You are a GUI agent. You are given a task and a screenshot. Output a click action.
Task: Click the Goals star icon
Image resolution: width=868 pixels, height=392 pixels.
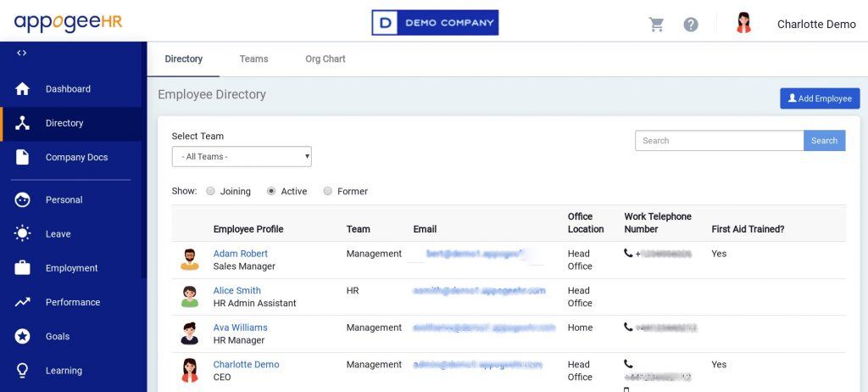pos(23,336)
